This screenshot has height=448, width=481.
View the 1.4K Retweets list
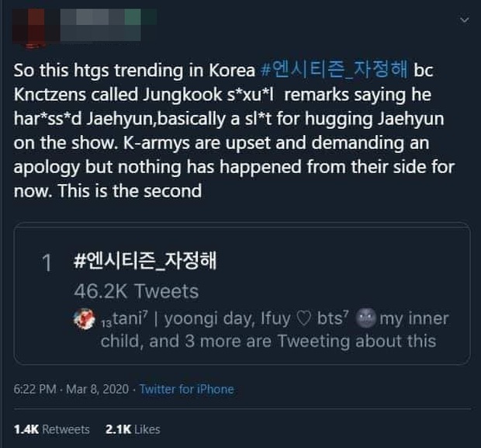51,429
